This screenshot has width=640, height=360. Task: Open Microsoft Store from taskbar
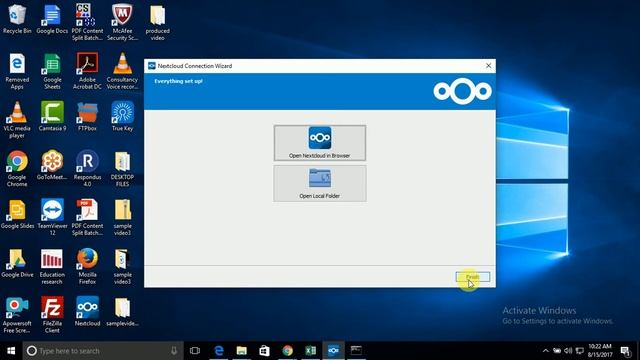[x=264, y=351]
